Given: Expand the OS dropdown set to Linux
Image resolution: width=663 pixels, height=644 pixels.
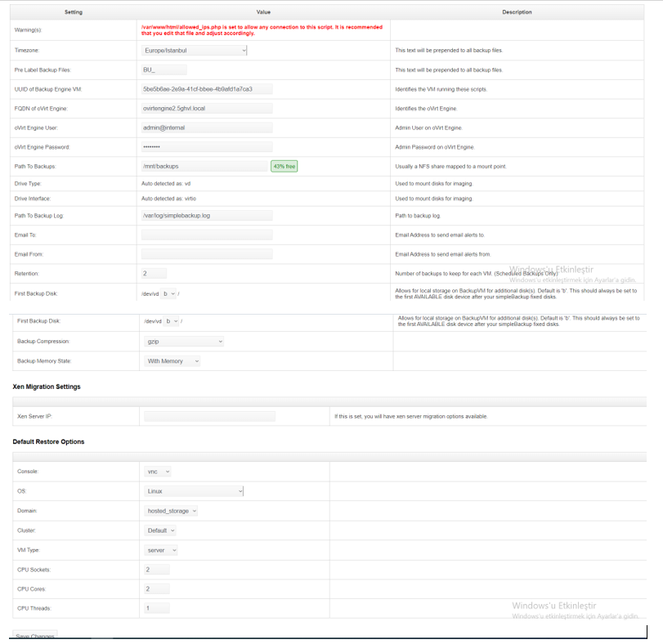Looking at the screenshot, I should coord(194,491).
